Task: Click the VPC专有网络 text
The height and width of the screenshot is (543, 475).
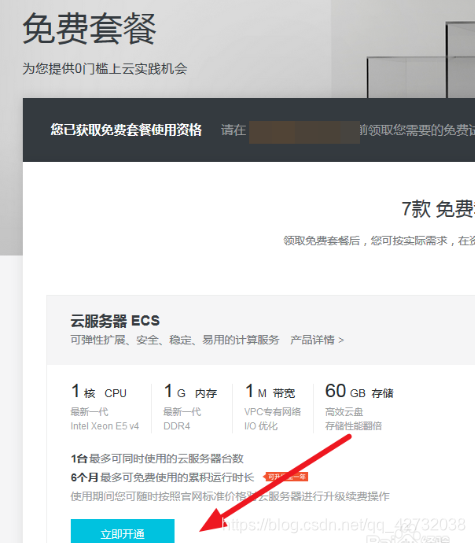Action: click(x=272, y=412)
